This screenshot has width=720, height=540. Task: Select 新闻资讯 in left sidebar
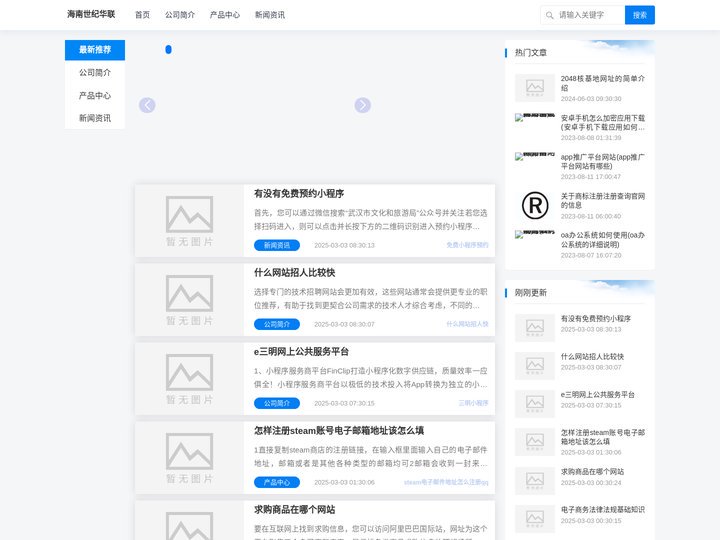pyautogui.click(x=95, y=118)
